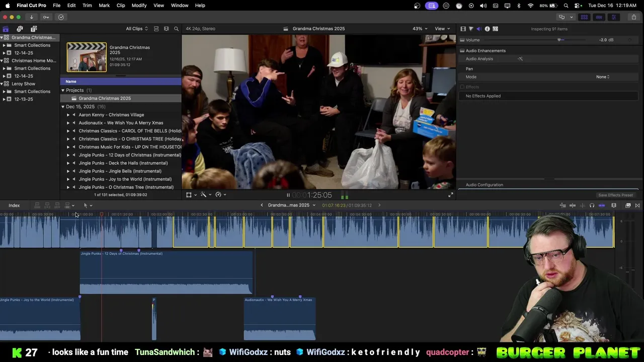The image size is (644, 362).
Task: Open the Video inspector tab icon
Action: [463, 29]
